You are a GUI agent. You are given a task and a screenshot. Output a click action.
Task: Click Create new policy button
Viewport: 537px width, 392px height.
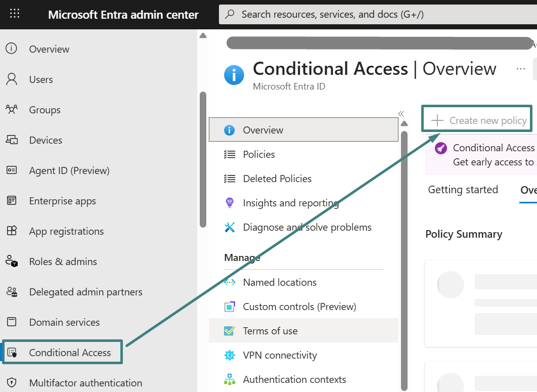(x=478, y=120)
